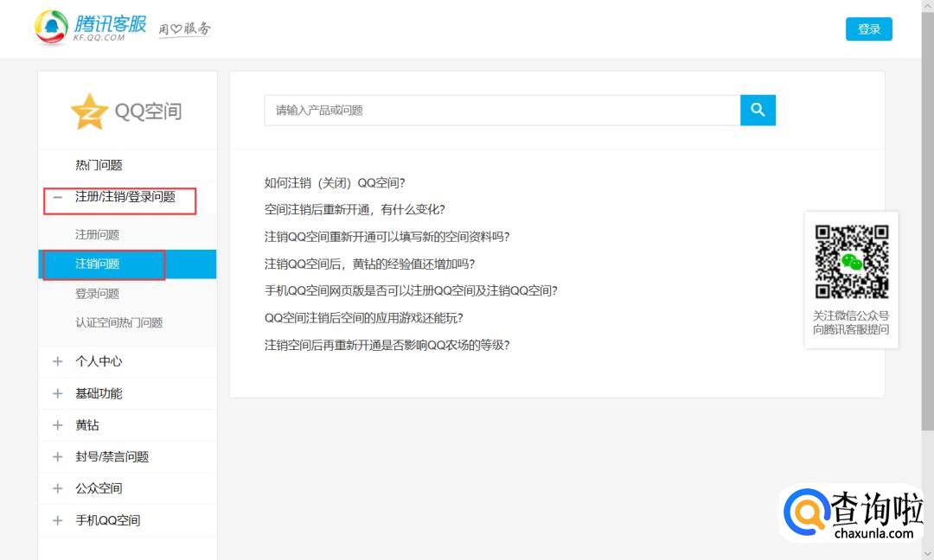
Task: Open the 热门问题 menu item
Action: pyautogui.click(x=99, y=165)
